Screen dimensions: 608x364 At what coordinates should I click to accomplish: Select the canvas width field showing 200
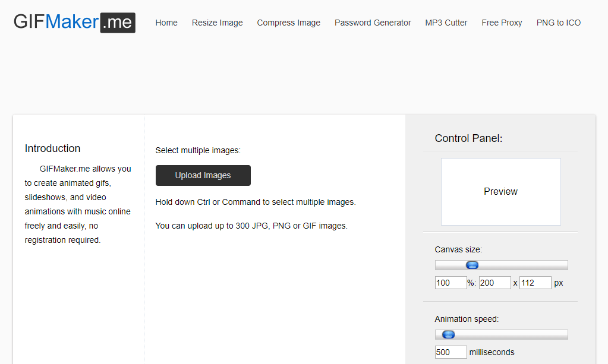pyautogui.click(x=494, y=283)
